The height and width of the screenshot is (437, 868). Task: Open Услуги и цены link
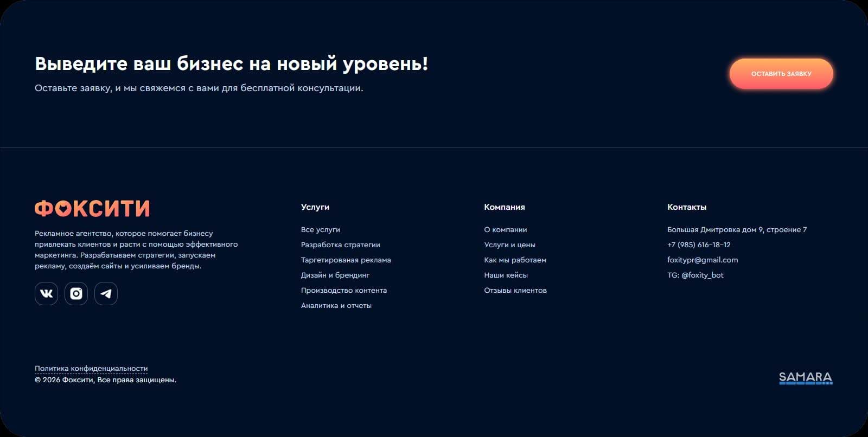tap(510, 245)
